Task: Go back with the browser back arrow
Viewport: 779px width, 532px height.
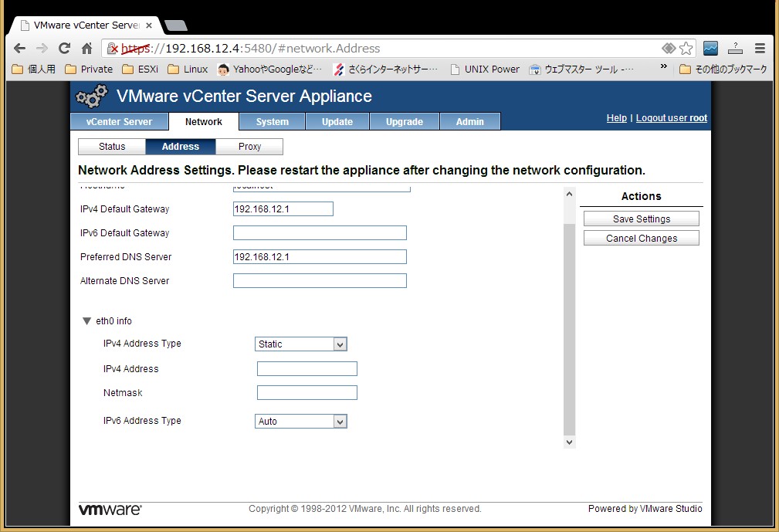Action: coord(19,48)
